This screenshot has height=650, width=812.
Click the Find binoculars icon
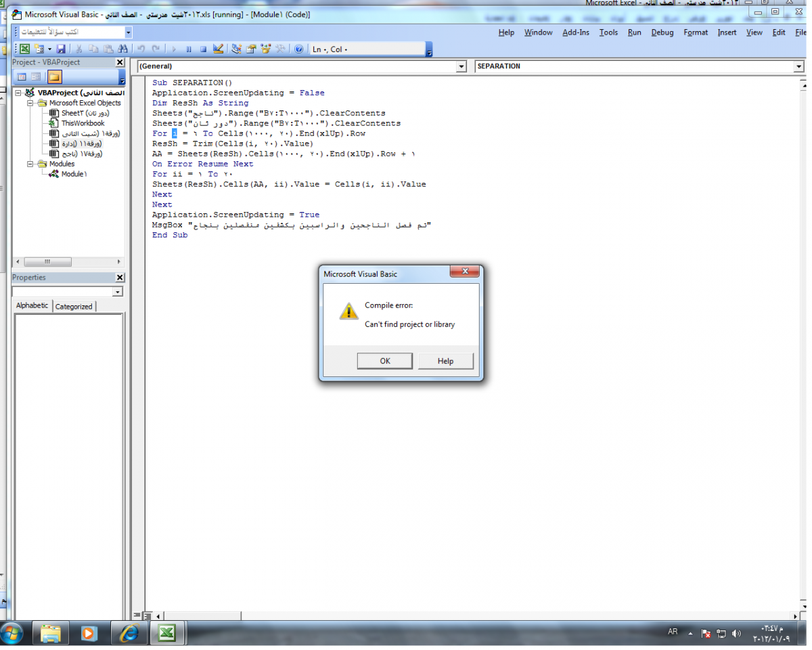point(123,49)
